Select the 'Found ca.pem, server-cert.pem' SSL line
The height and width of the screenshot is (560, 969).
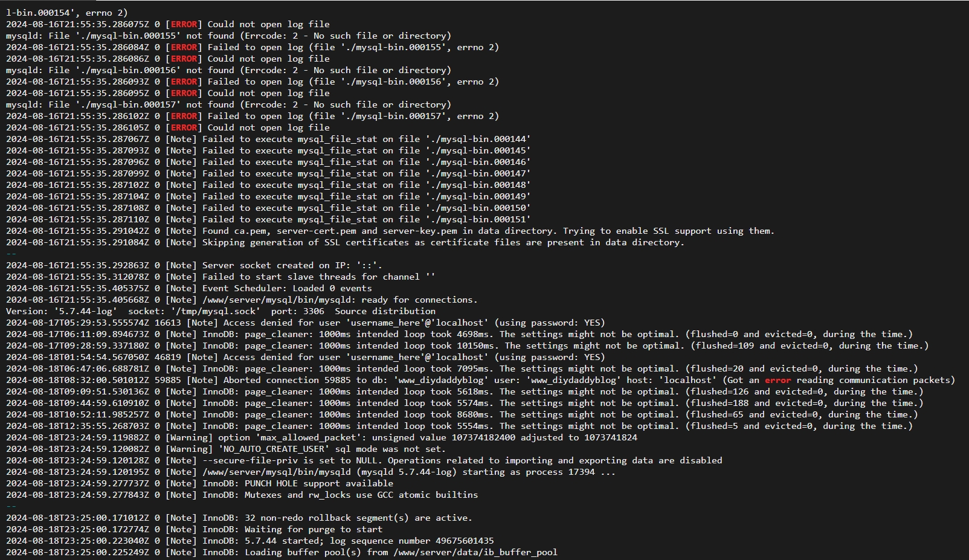[x=390, y=231]
